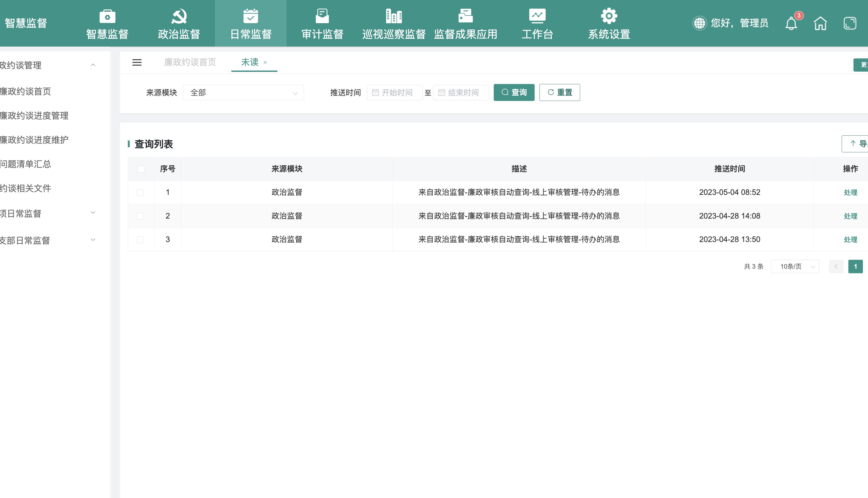This screenshot has width=868, height=498.
Task: Click the 结束时间 date field
Action: point(461,92)
